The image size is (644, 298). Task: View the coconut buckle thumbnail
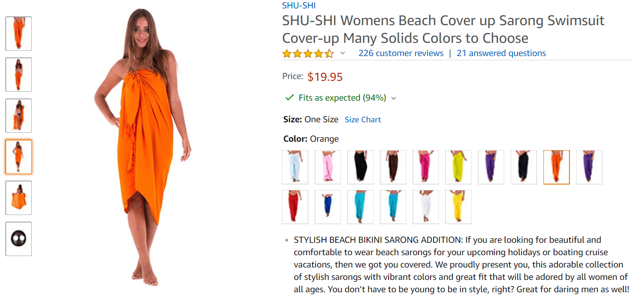pyautogui.click(x=19, y=239)
